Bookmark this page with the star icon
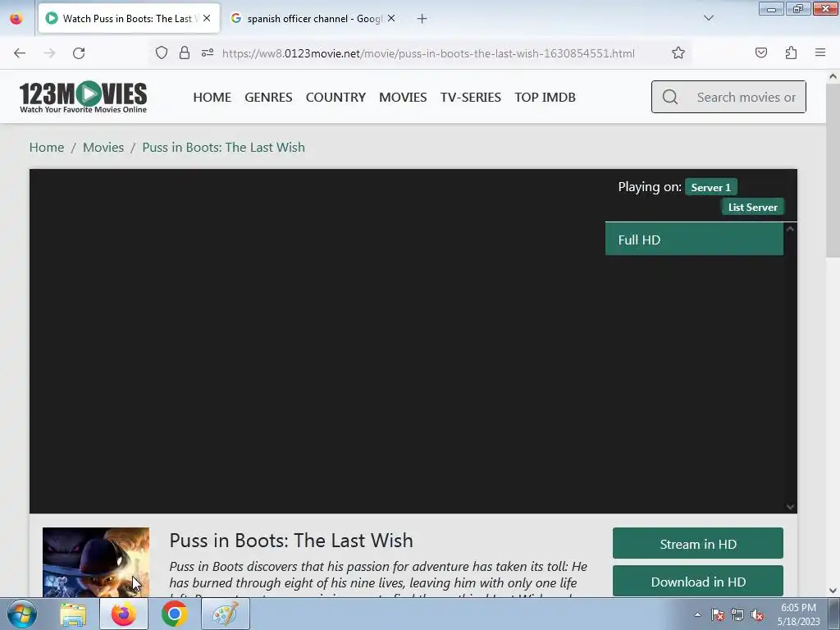 tap(678, 52)
